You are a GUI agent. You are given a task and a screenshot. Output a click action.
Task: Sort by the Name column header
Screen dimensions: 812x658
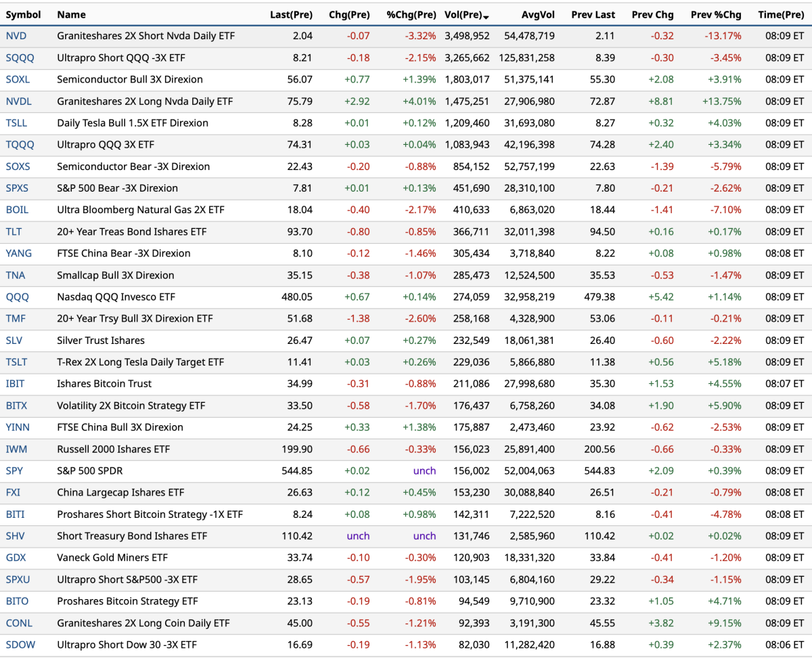(x=71, y=14)
